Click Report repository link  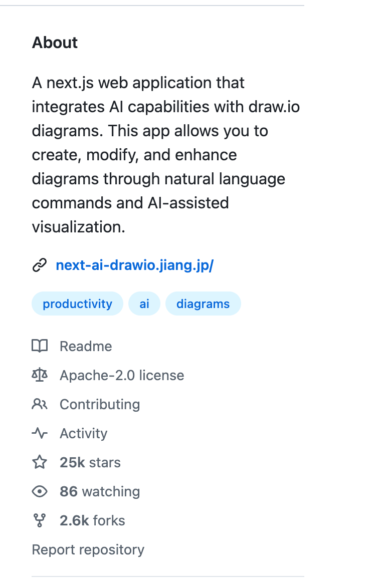[88, 549]
